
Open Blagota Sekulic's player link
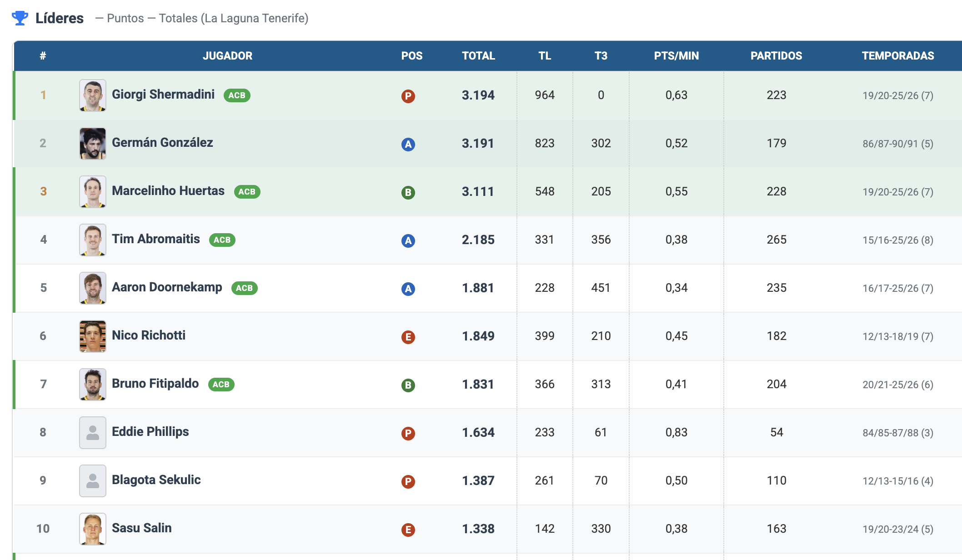(x=156, y=480)
